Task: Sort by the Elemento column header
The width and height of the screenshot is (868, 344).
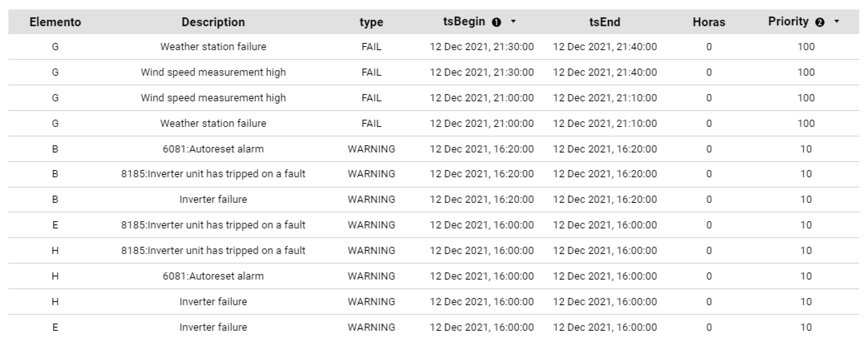Action: tap(55, 22)
